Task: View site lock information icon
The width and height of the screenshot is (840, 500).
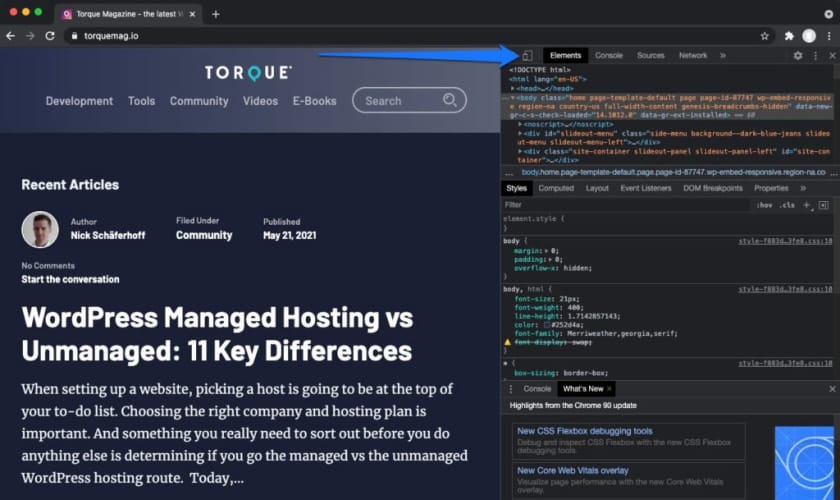Action: [74, 36]
